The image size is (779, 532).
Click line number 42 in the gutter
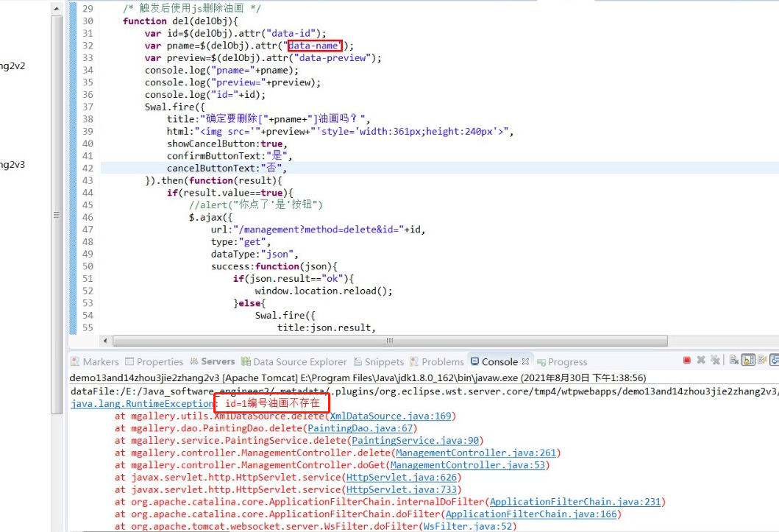pos(88,168)
